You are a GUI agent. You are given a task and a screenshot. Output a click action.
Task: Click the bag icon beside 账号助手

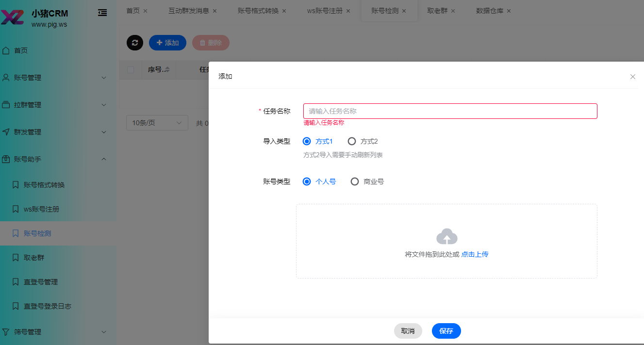[6, 159]
